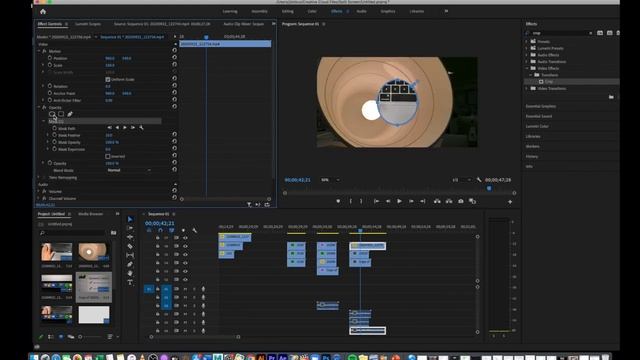Image resolution: width=640 pixels, height=360 pixels.
Task: Open the Editing workspace tab
Action: coord(287,11)
